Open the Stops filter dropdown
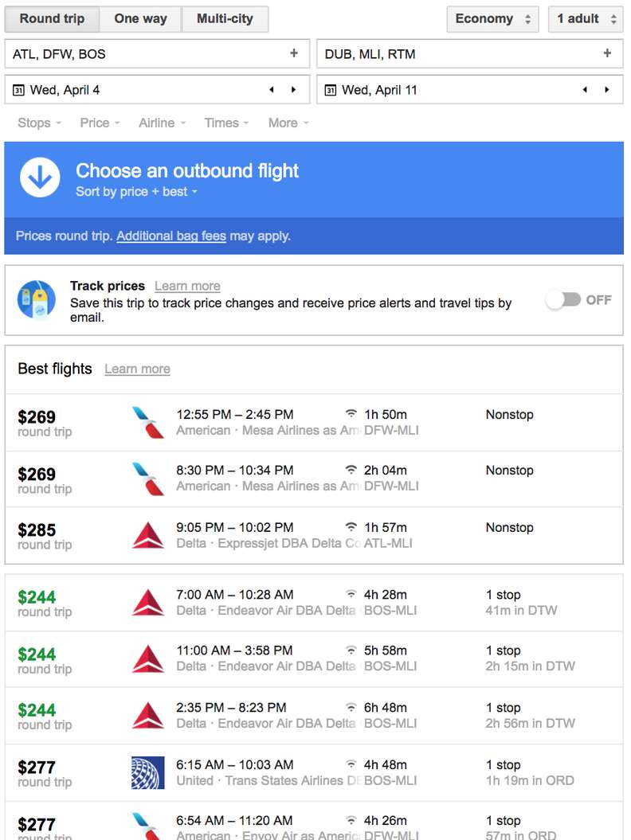The width and height of the screenshot is (631, 840). tap(37, 123)
